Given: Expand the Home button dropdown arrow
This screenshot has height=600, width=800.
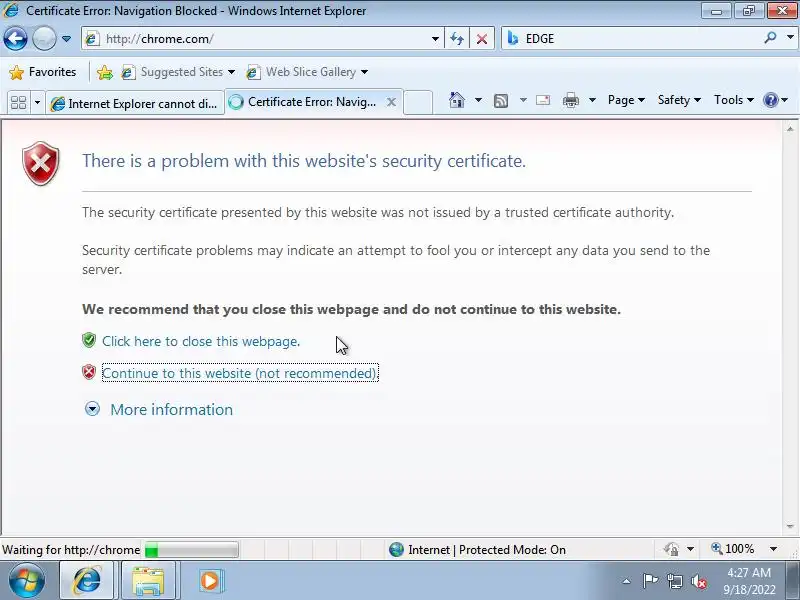Looking at the screenshot, I should tap(478, 100).
